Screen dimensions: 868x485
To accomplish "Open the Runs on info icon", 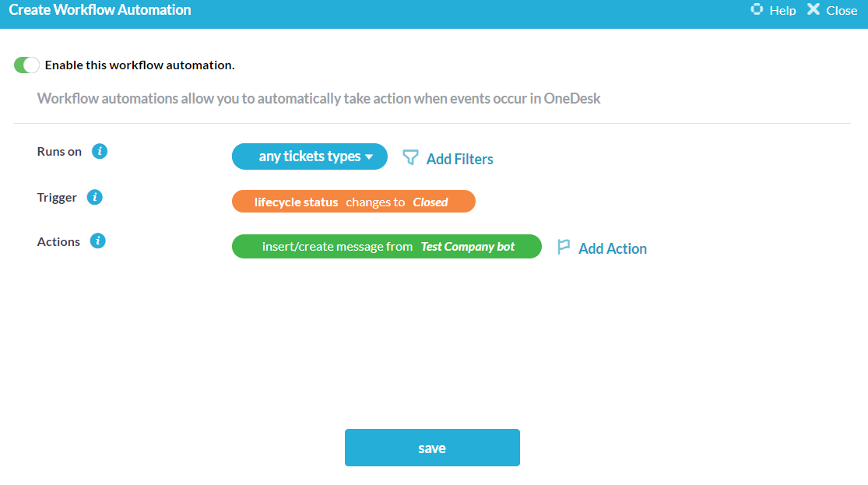I will pos(99,151).
